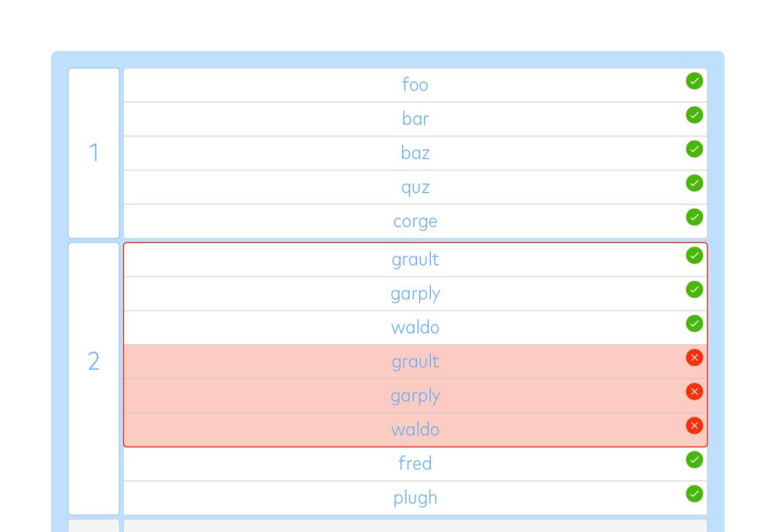Select the corge row text
This screenshot has height=532, width=775.
(x=415, y=221)
